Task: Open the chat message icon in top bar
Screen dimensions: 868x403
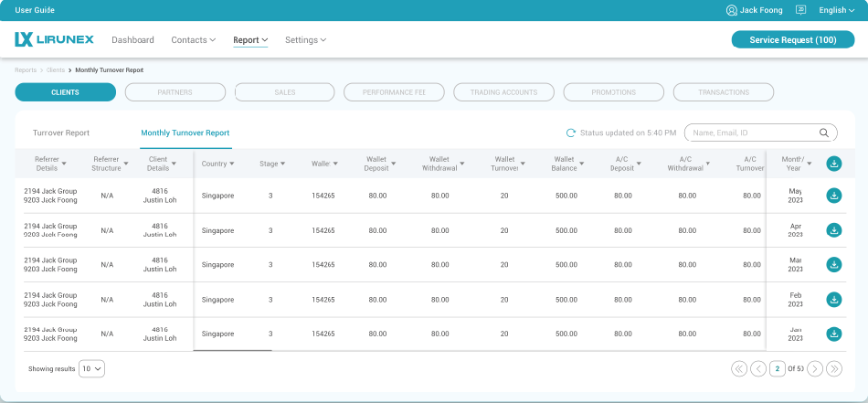Action: pyautogui.click(x=800, y=10)
